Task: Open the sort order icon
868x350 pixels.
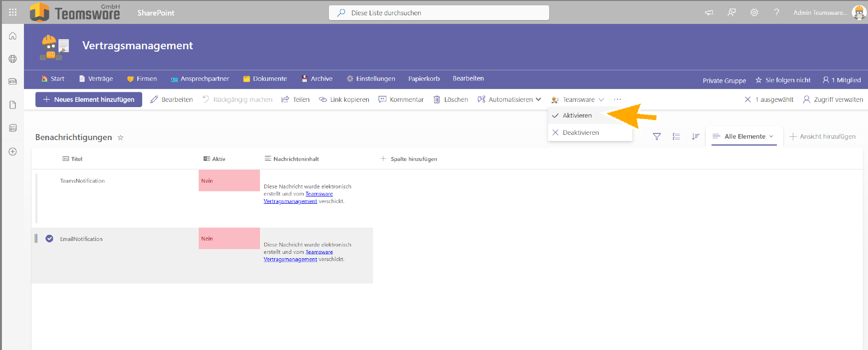Action: coord(696,137)
